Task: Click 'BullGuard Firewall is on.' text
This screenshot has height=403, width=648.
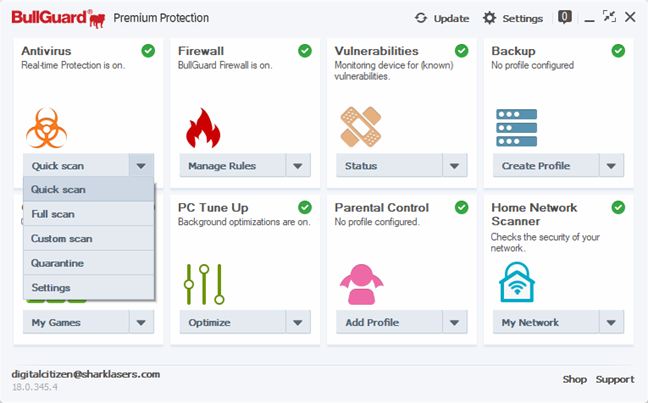Action: (x=225, y=65)
